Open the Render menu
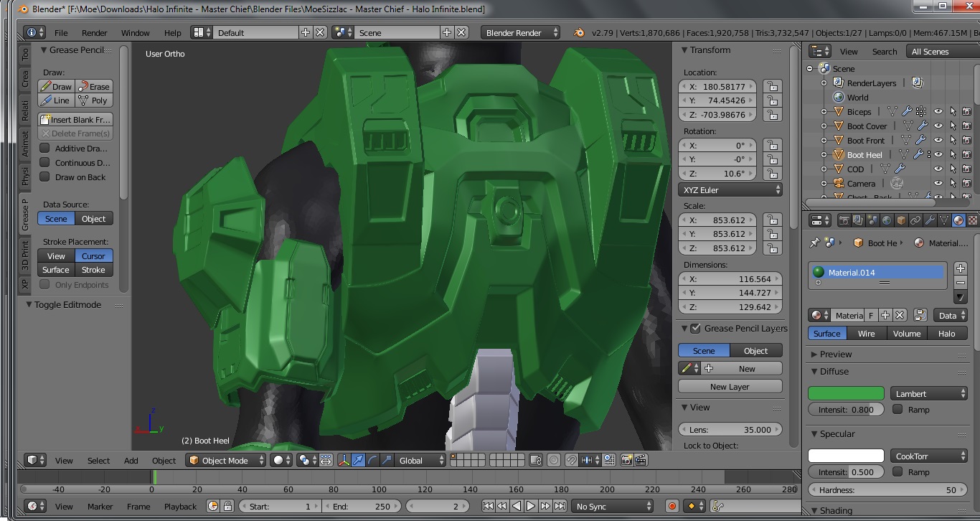Image resolution: width=980 pixels, height=521 pixels. coord(94,33)
